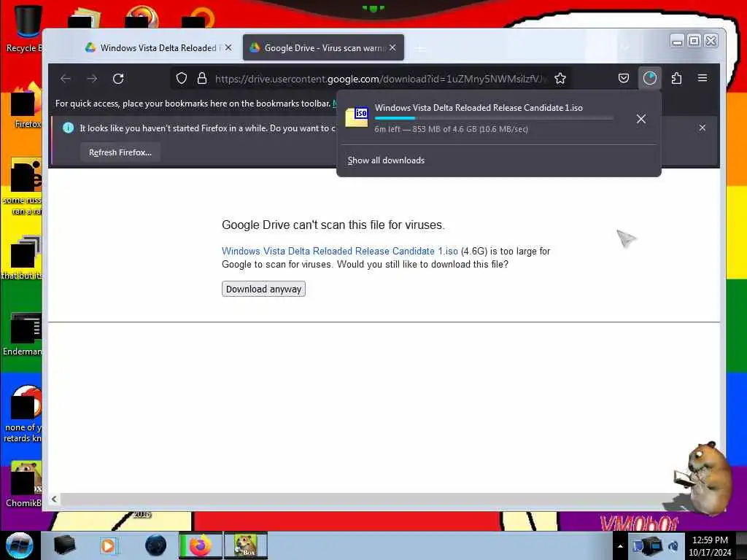Close the Google Drive virus scan tab

392,47
